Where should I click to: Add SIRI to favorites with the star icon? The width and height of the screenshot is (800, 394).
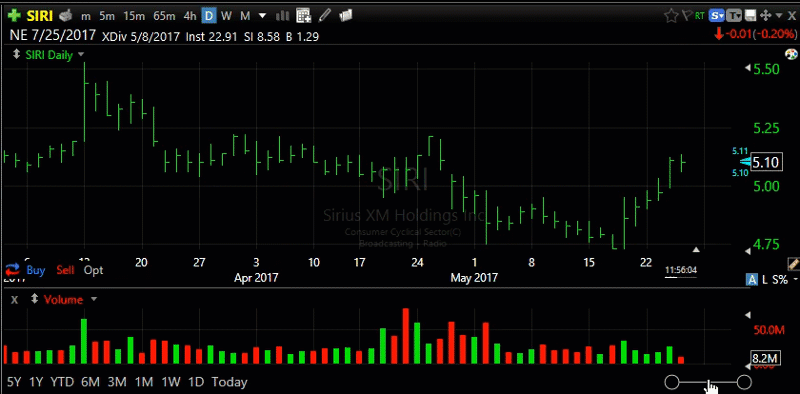671,16
